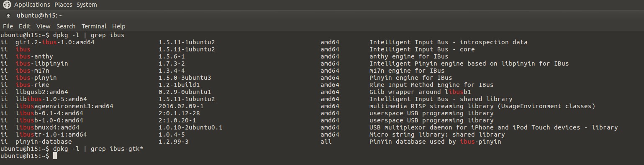Screen dimensions: 644x165
Task: Open the Applications menu
Action: [32, 5]
